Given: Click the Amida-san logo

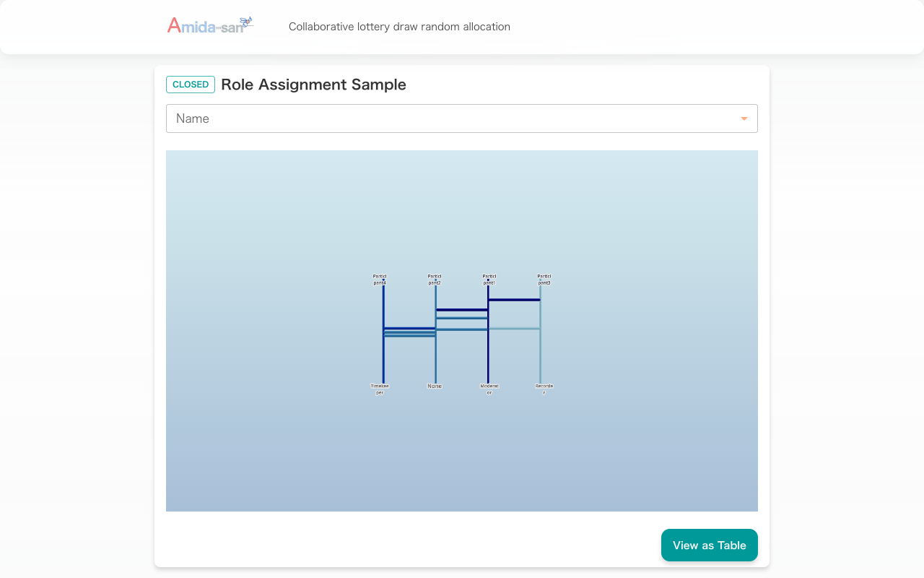Looking at the screenshot, I should pos(210,26).
